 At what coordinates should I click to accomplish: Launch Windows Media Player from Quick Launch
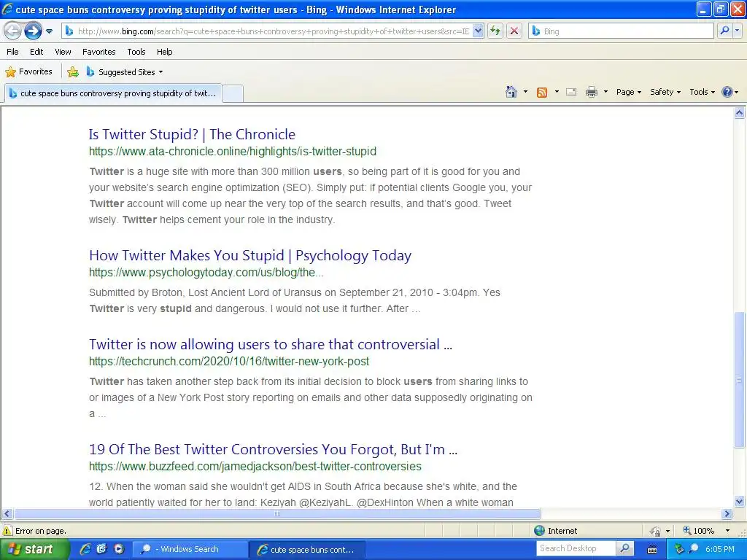[118, 549]
